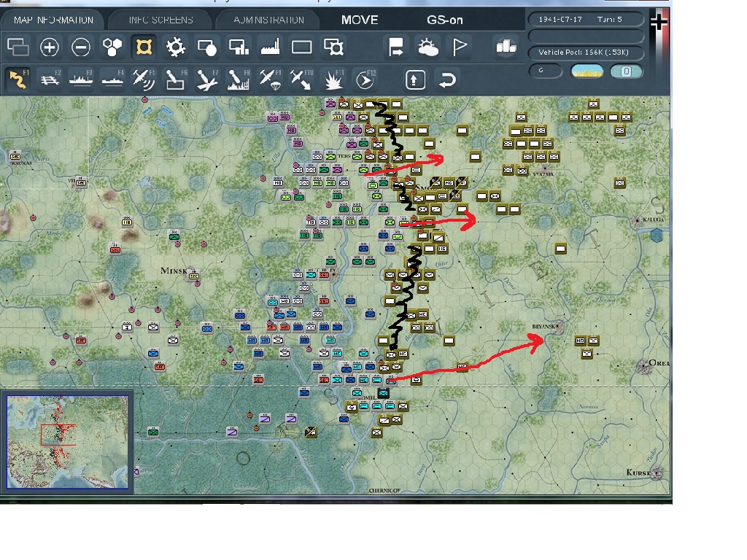Image resolution: width=747 pixels, height=560 pixels.
Task: Zoom in the map with plus icon
Action: (x=49, y=47)
